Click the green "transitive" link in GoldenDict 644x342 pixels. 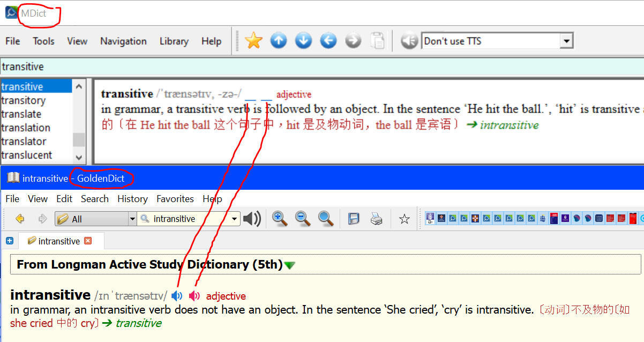click(138, 323)
